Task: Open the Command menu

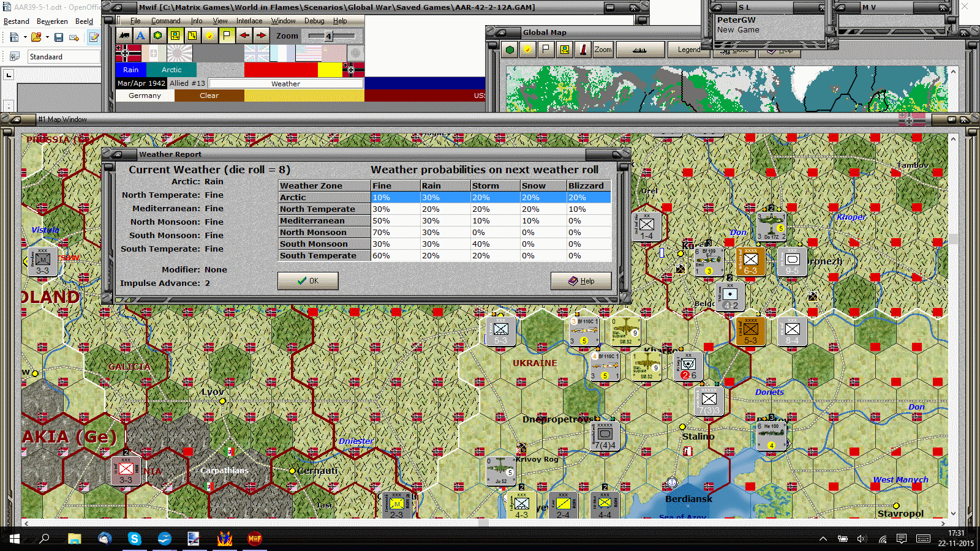Action: click(x=166, y=21)
